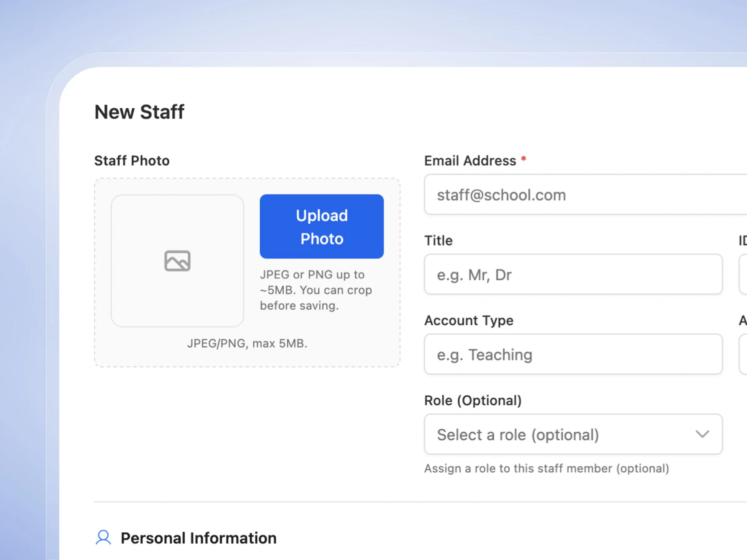Click the Staff Photo preview box
747x560 pixels.
coord(177,261)
